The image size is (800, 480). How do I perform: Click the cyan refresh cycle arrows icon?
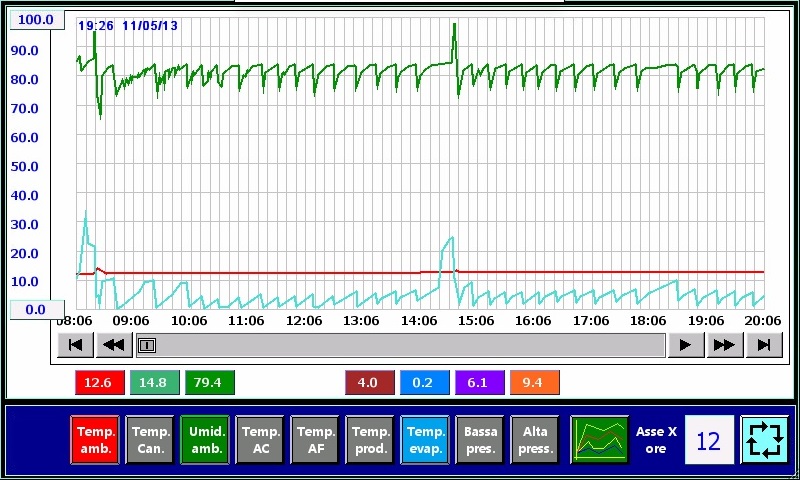point(765,441)
